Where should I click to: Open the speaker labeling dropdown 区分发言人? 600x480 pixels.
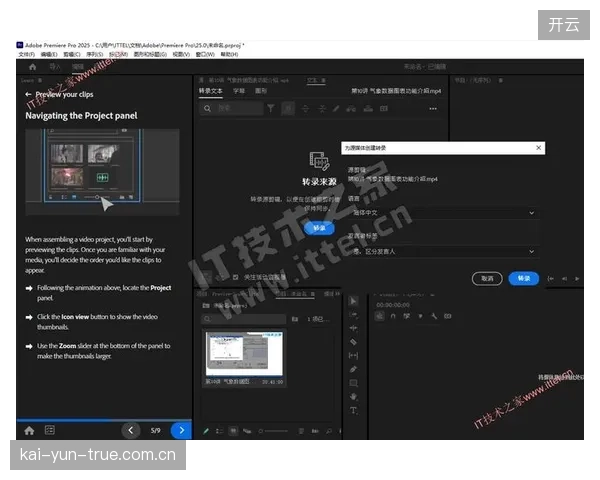(444, 251)
